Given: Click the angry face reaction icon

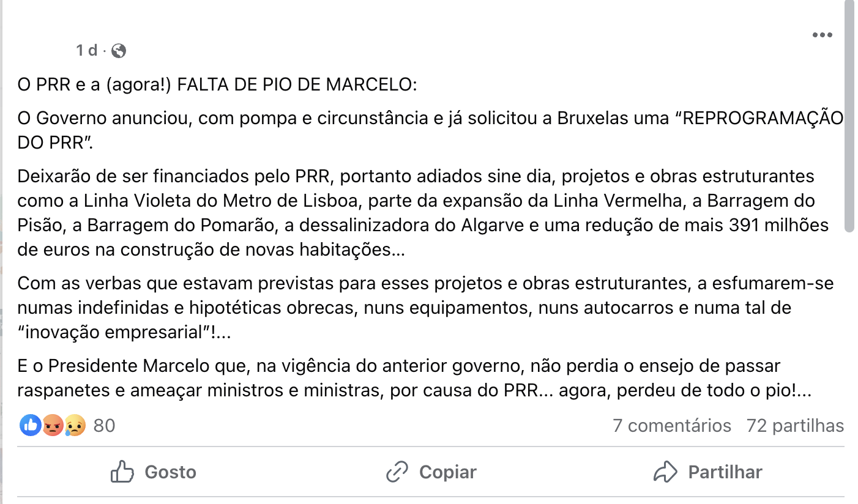Looking at the screenshot, I should [x=53, y=425].
